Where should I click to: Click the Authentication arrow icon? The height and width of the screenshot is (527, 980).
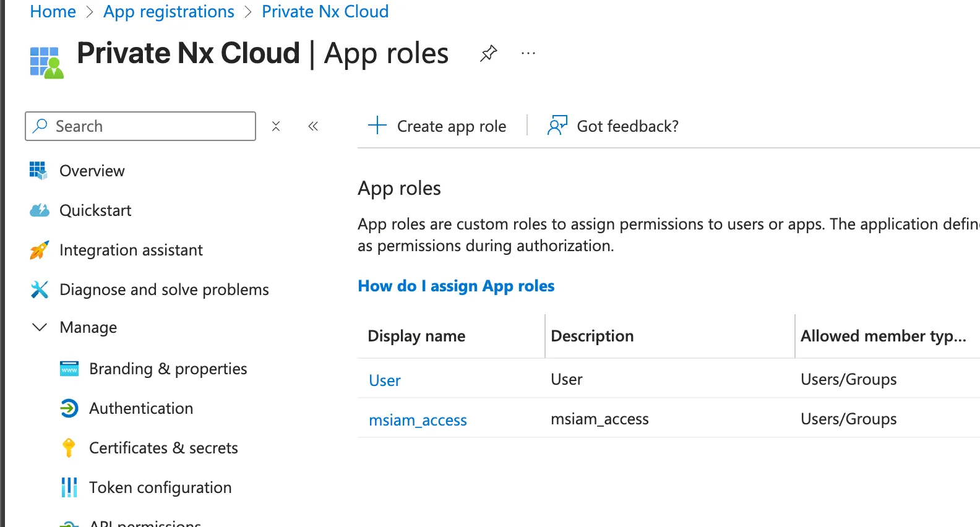[x=69, y=408]
